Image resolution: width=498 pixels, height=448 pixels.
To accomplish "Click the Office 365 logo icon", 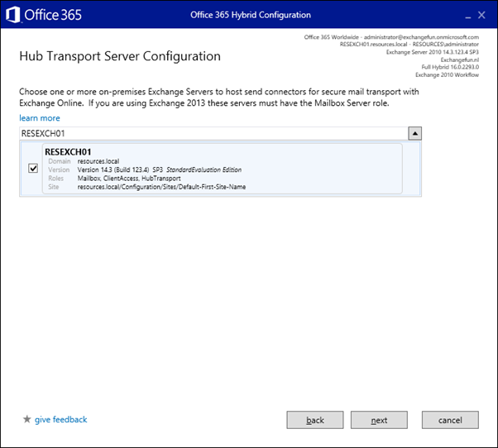I will click(x=13, y=14).
